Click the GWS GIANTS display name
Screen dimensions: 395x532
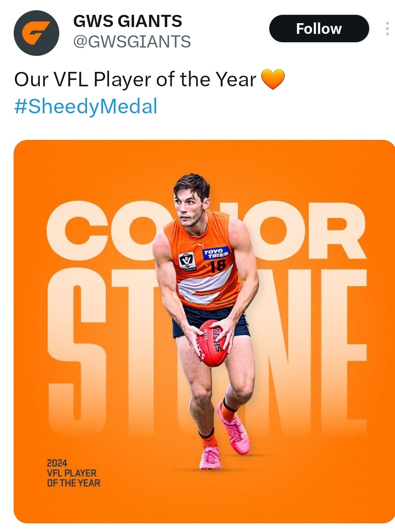tap(128, 21)
